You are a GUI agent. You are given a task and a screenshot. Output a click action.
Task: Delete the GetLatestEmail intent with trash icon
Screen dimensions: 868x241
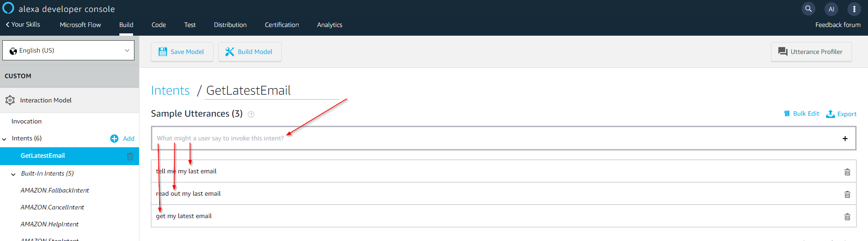coord(130,156)
